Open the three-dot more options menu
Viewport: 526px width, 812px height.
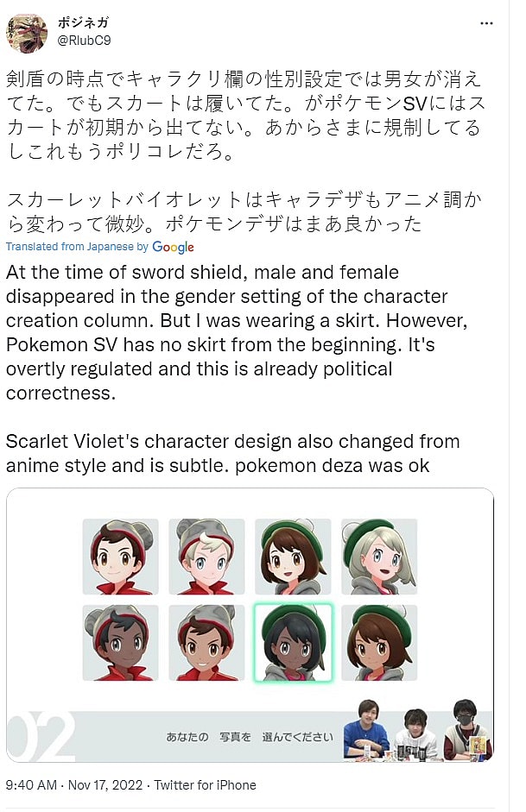click(x=486, y=24)
